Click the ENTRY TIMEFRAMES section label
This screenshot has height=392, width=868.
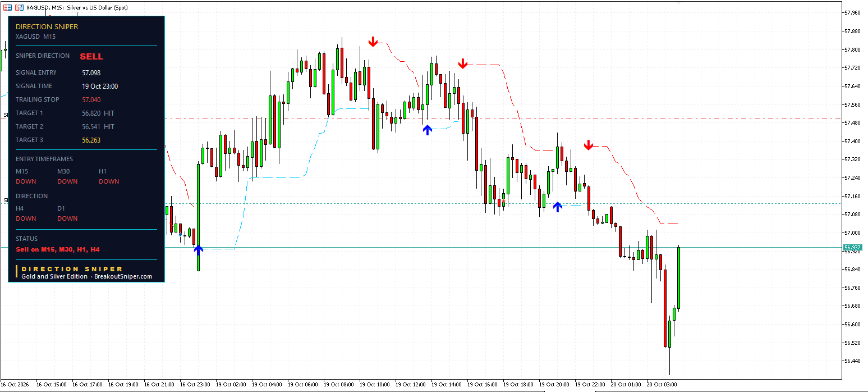point(44,159)
